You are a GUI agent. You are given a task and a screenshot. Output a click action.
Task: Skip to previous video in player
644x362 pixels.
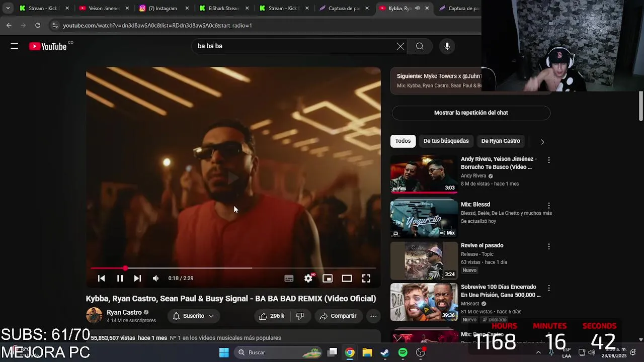101,278
